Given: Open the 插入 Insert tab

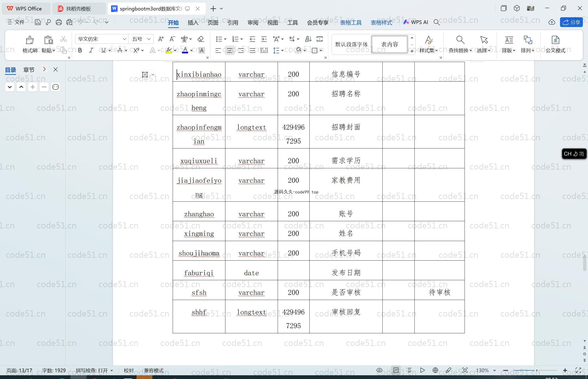Looking at the screenshot, I should 193,23.
